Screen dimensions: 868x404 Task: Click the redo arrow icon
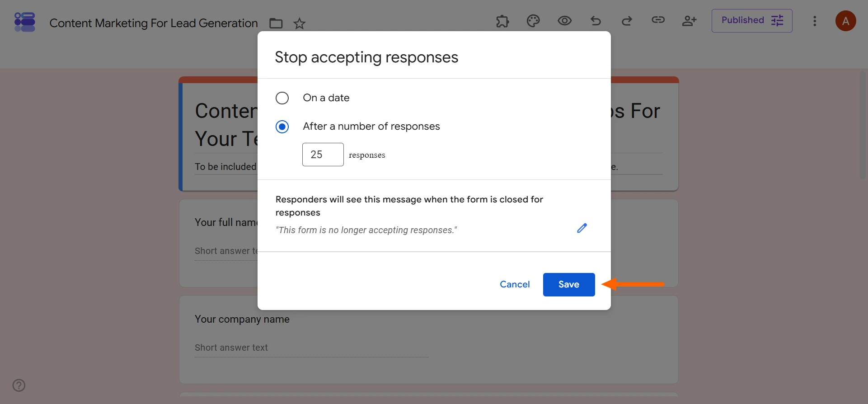(x=627, y=21)
